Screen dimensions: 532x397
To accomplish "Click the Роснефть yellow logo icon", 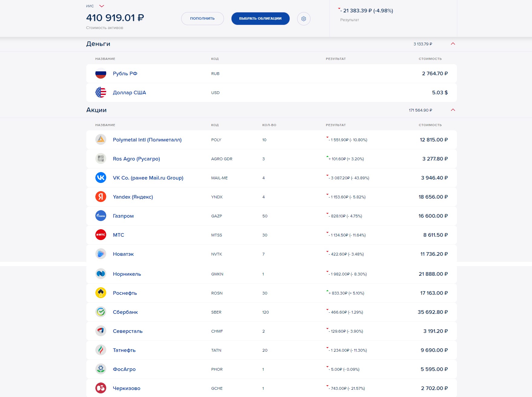I will tap(101, 293).
